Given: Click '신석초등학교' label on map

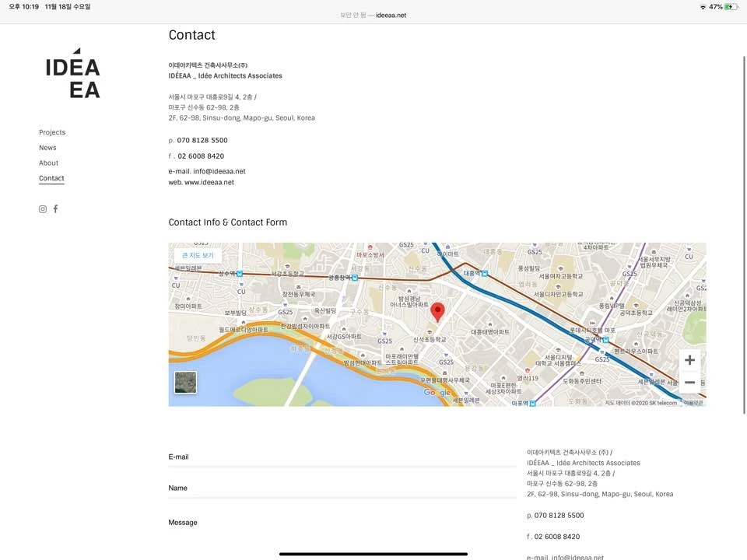Looking at the screenshot, I should pyautogui.click(x=430, y=340).
